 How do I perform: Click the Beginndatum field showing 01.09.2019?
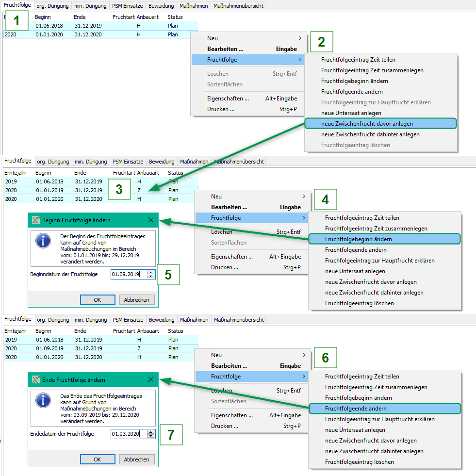128,274
